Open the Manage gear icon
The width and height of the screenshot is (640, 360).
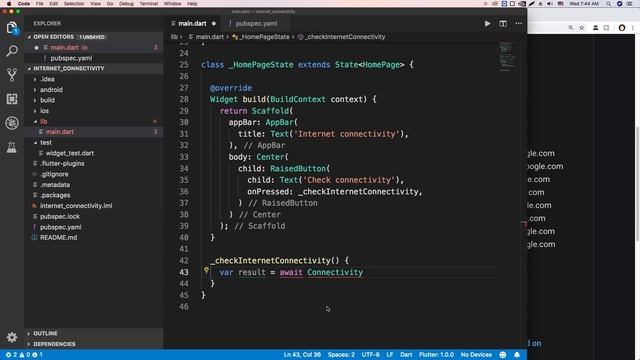coord(12,337)
